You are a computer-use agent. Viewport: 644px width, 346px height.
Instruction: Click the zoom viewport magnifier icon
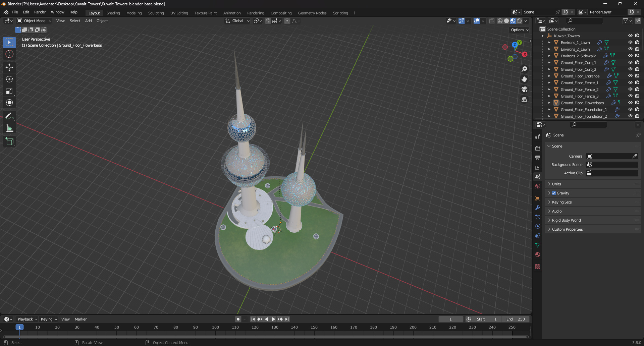point(524,69)
